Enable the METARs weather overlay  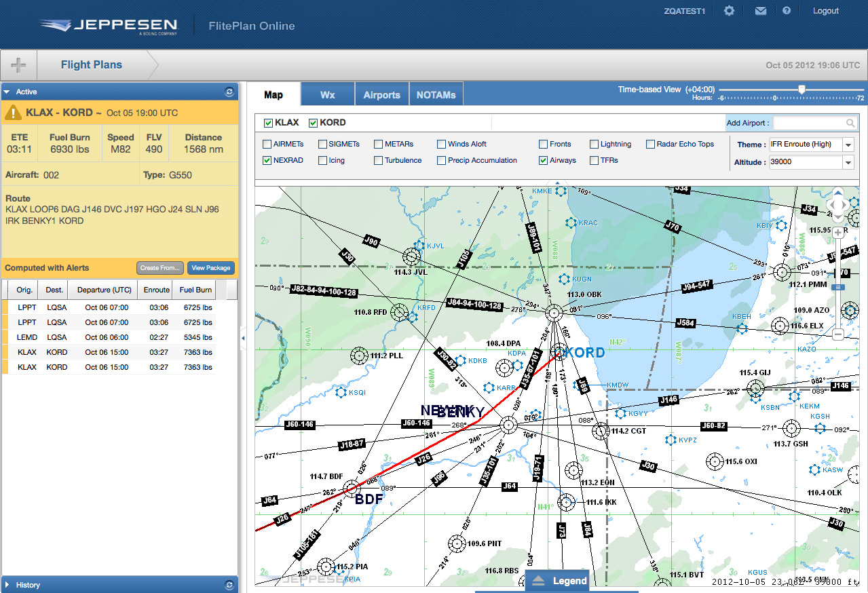tap(378, 144)
